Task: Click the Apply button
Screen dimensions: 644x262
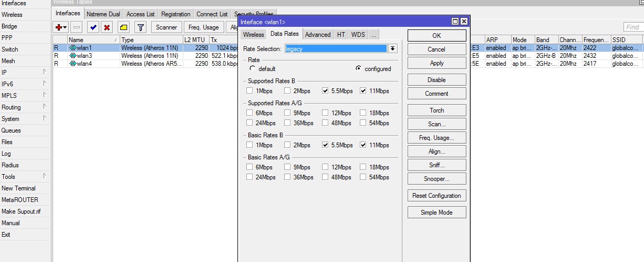Action: click(x=437, y=63)
